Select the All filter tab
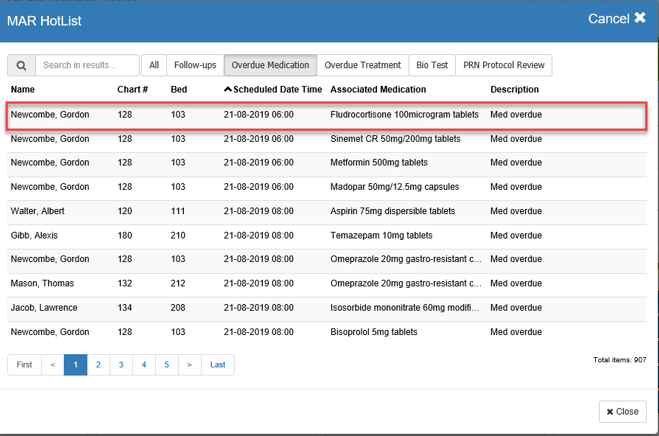The image size is (659, 436). pyautogui.click(x=154, y=66)
